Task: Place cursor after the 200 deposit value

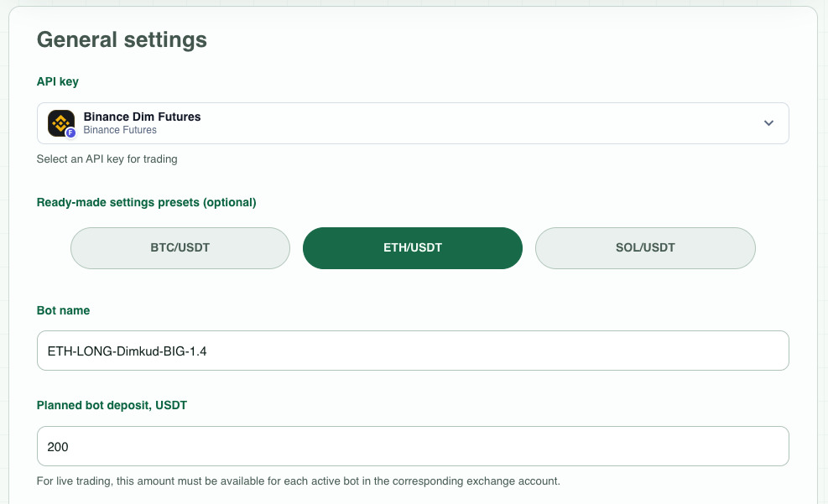Action: click(x=70, y=447)
